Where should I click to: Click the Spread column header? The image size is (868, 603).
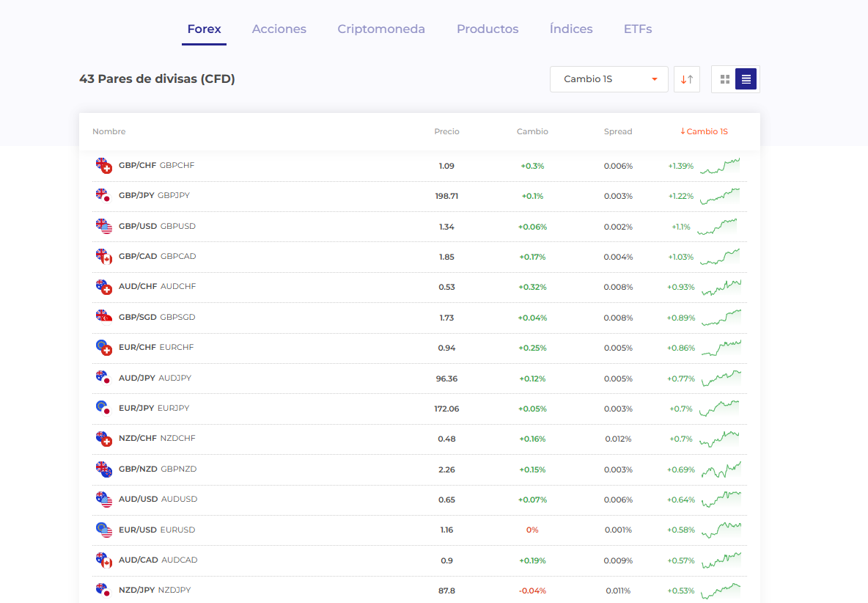pyautogui.click(x=618, y=132)
